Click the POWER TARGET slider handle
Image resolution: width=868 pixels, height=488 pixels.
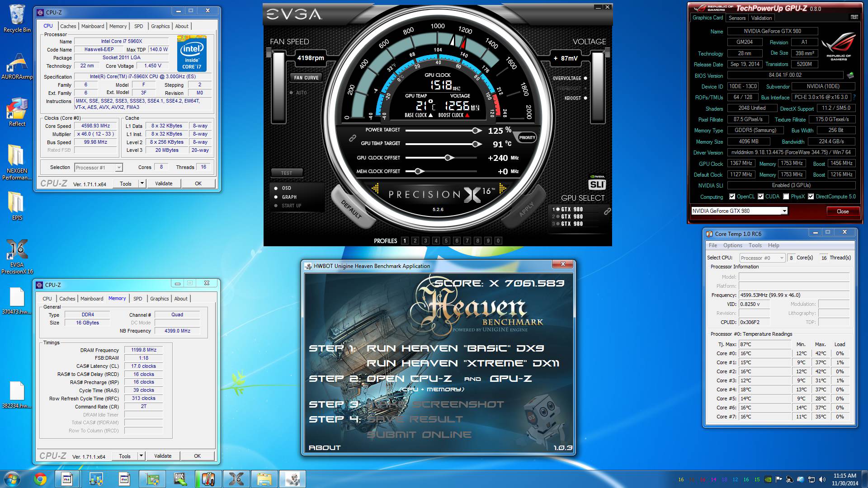(476, 131)
